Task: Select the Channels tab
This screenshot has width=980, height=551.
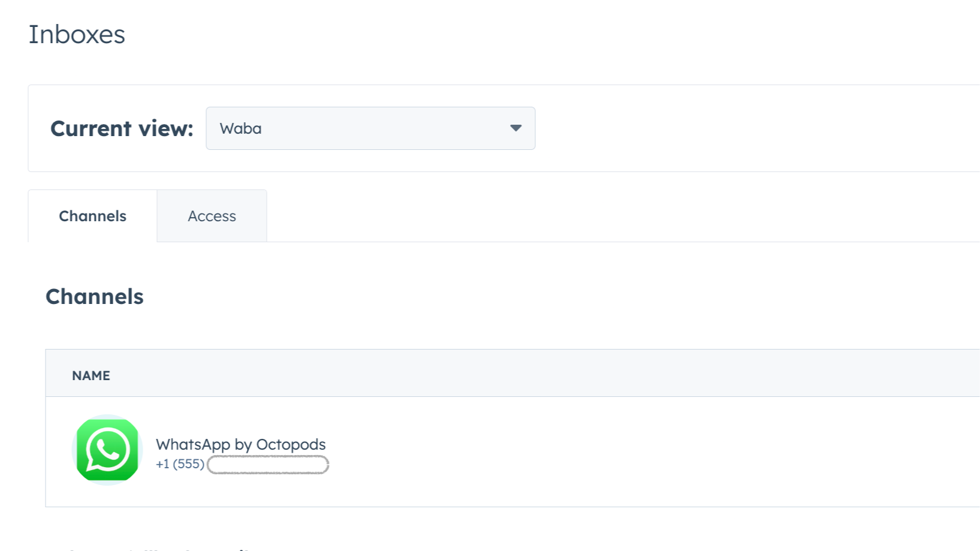Action: coord(92,216)
